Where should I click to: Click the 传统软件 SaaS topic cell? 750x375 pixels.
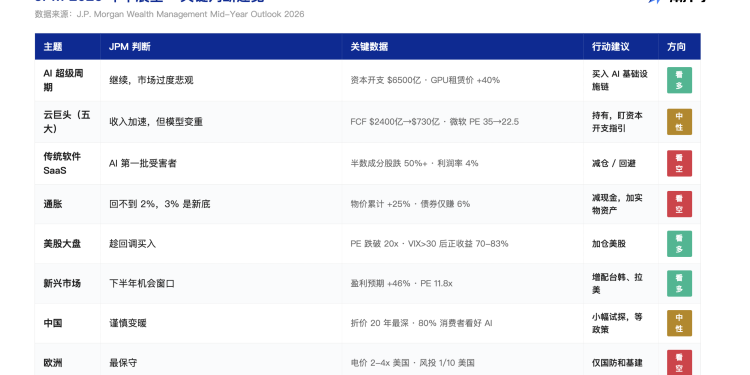(67, 164)
